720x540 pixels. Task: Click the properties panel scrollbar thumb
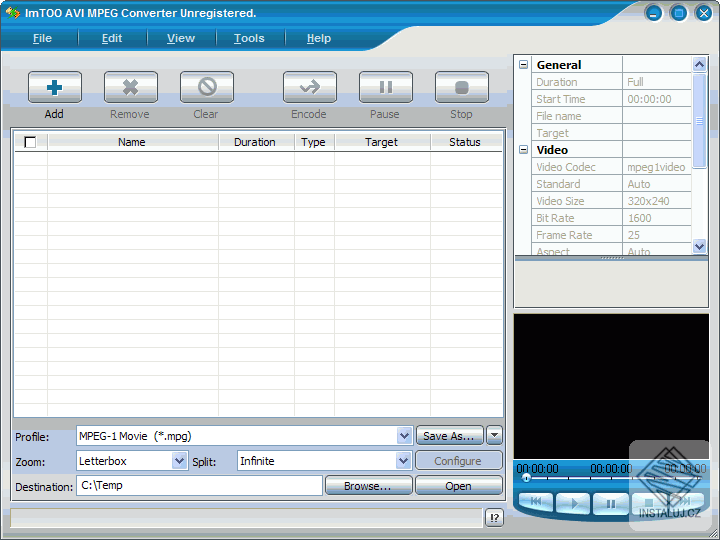699,121
